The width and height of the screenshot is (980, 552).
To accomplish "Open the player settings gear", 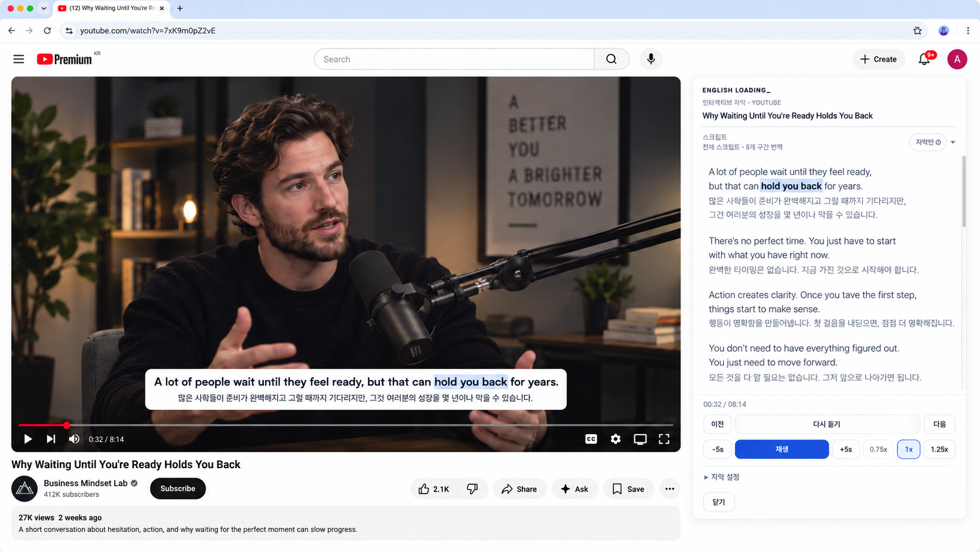I will [615, 439].
